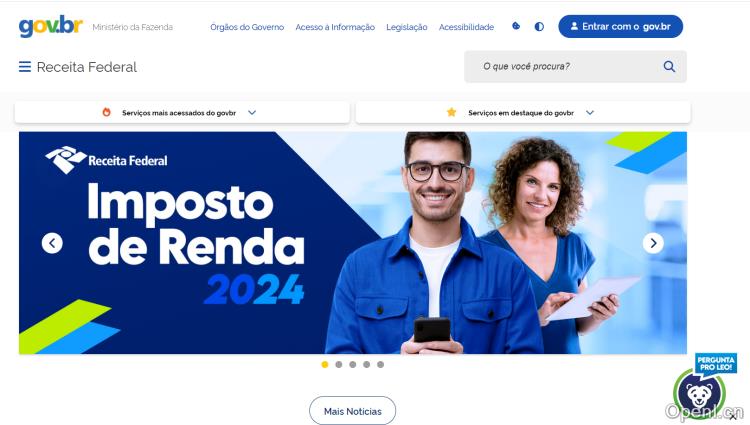The height and width of the screenshot is (425, 750).
Task: Select the fifth carousel dot
Action: (x=380, y=364)
